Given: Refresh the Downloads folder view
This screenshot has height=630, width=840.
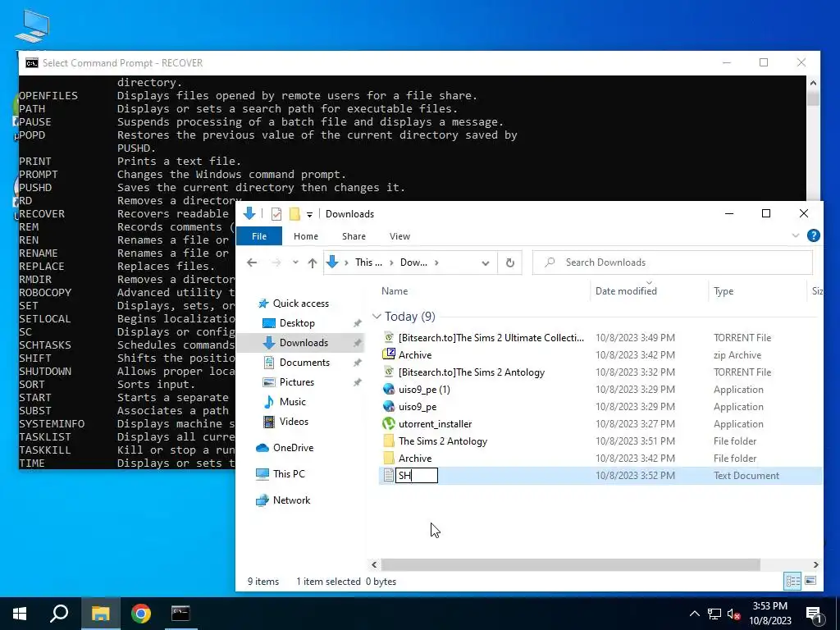Looking at the screenshot, I should [x=510, y=263].
